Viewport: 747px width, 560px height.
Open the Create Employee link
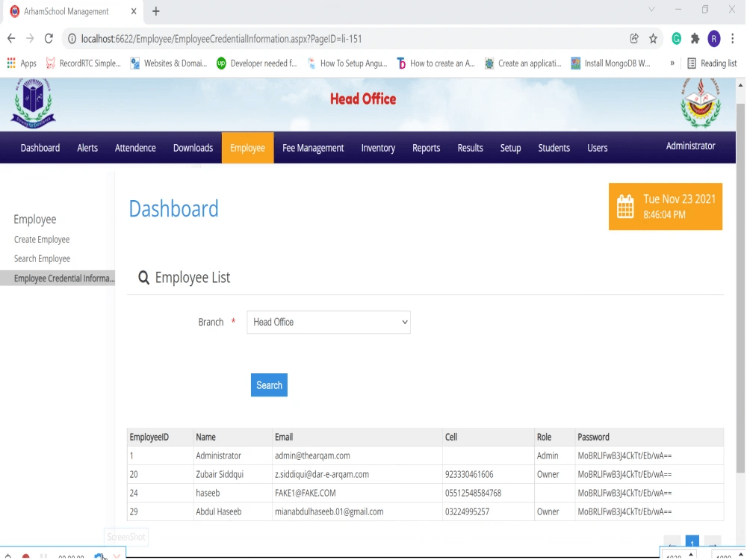[42, 239]
